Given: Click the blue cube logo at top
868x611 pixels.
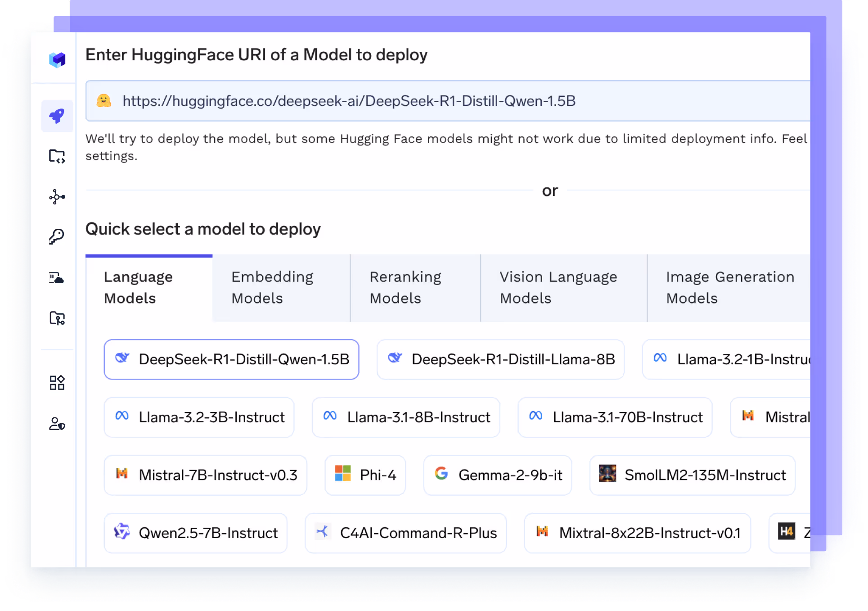Looking at the screenshot, I should pyautogui.click(x=57, y=59).
